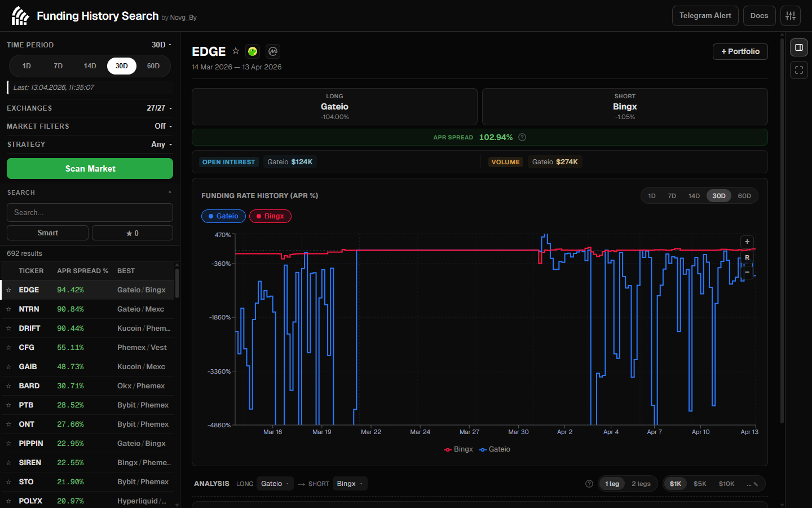Star the PIPPIN row in results
Image resolution: width=812 pixels, height=508 pixels.
click(8, 444)
